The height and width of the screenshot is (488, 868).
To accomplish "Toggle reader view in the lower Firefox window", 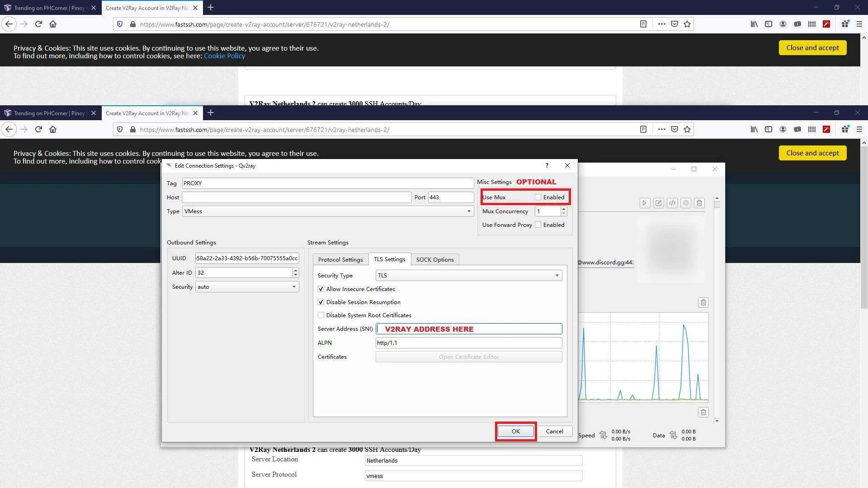I will tap(643, 130).
